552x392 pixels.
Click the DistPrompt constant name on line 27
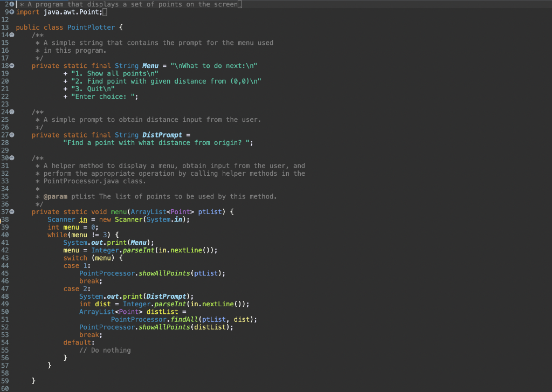162,135
